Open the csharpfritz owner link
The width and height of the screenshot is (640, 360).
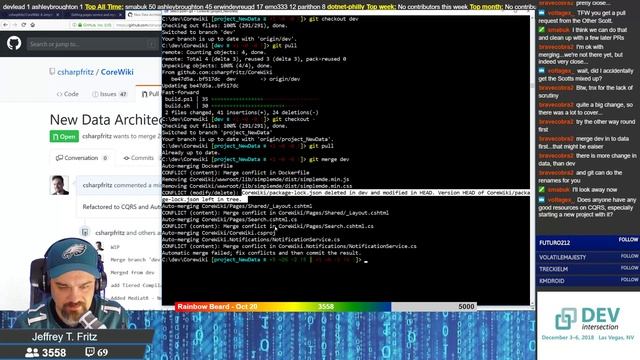point(76,72)
